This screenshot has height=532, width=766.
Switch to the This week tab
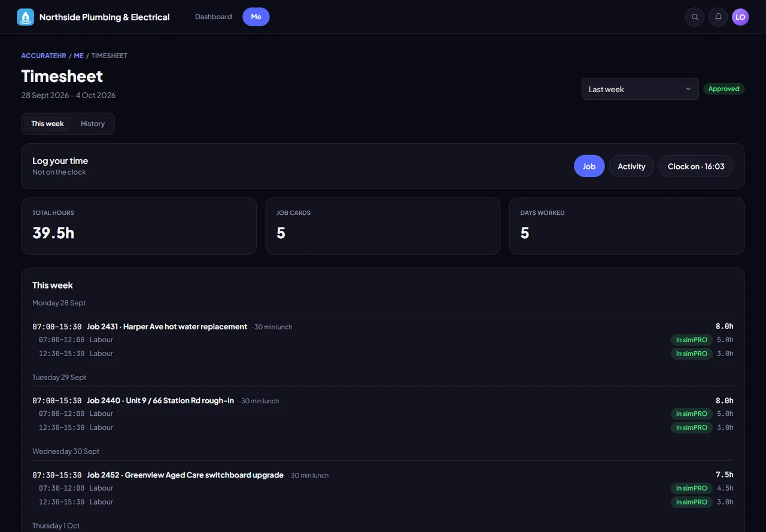point(47,124)
